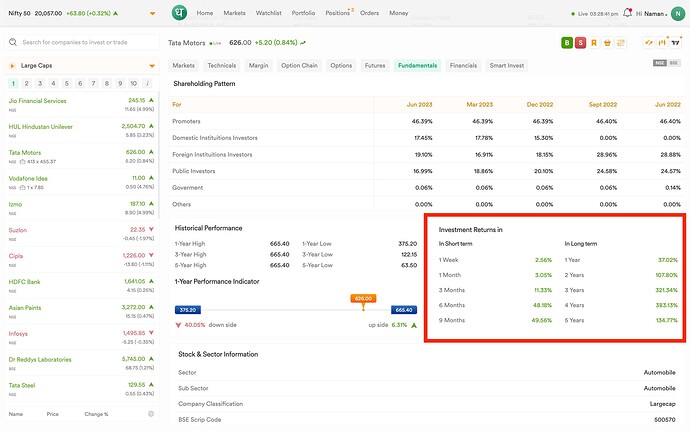Switch to the Futures tab
This screenshot has height=431, width=690.
375,66
